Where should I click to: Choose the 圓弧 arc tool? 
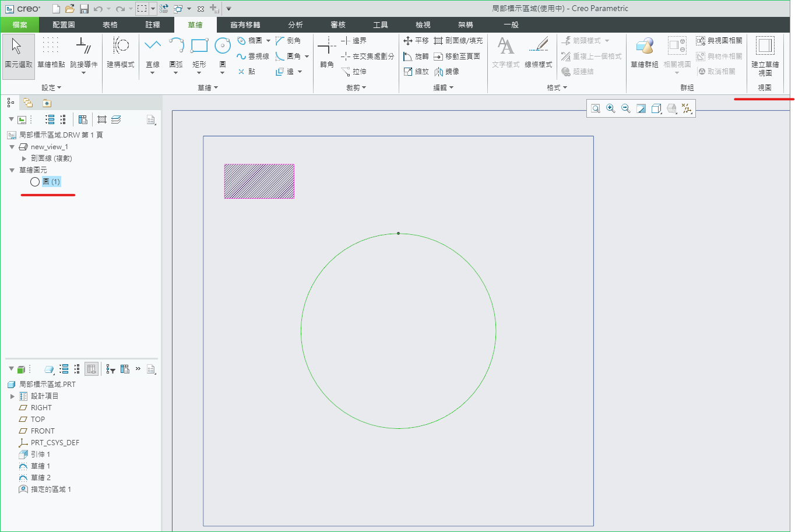[176, 46]
